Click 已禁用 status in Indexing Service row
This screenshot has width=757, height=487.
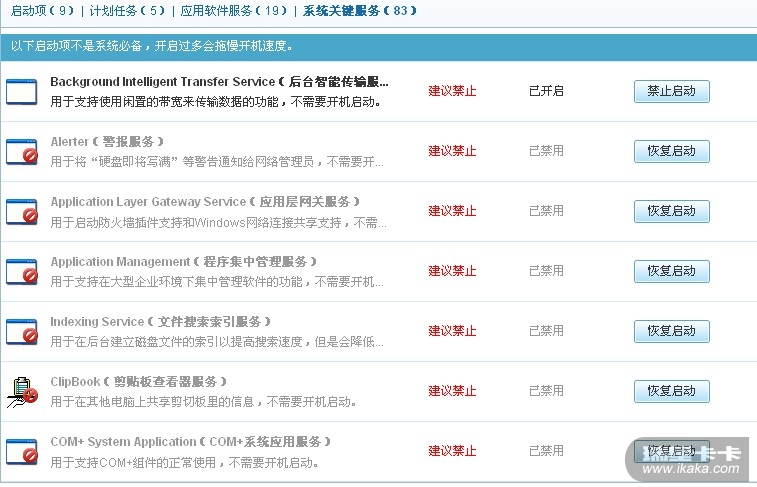pos(546,331)
